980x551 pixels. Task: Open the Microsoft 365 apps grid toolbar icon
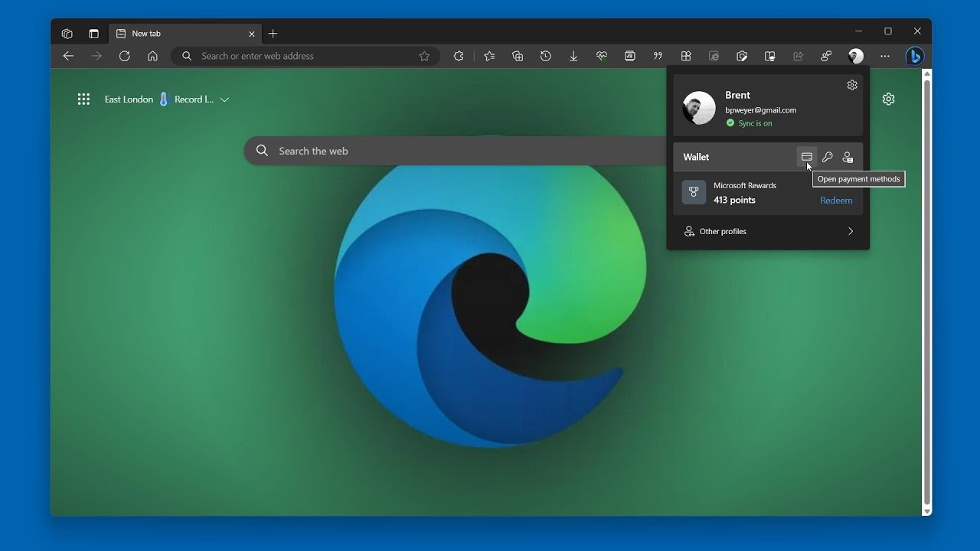tap(686, 56)
